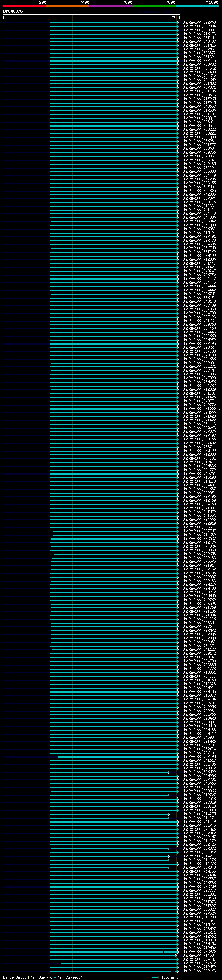Open hit UniRef100_Q39831
222x980 pixels.
pos(199,30)
